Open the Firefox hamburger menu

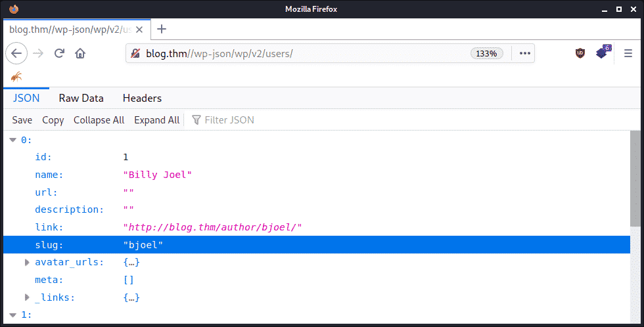point(628,53)
